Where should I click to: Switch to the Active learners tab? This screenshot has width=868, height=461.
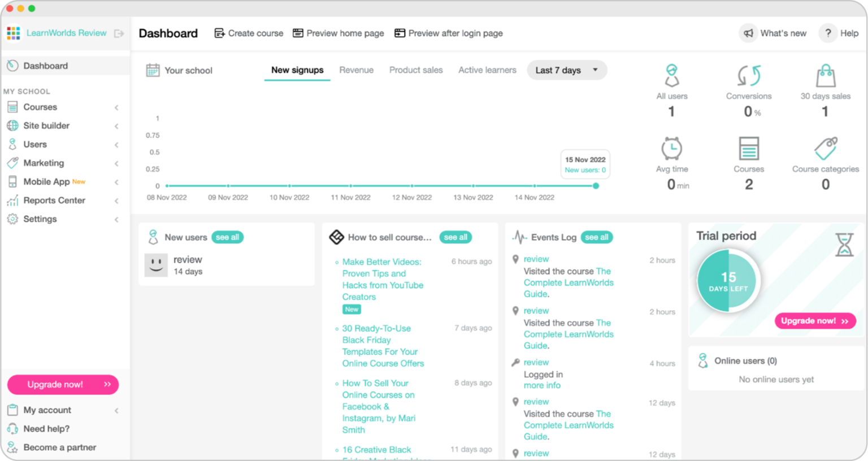coord(487,69)
